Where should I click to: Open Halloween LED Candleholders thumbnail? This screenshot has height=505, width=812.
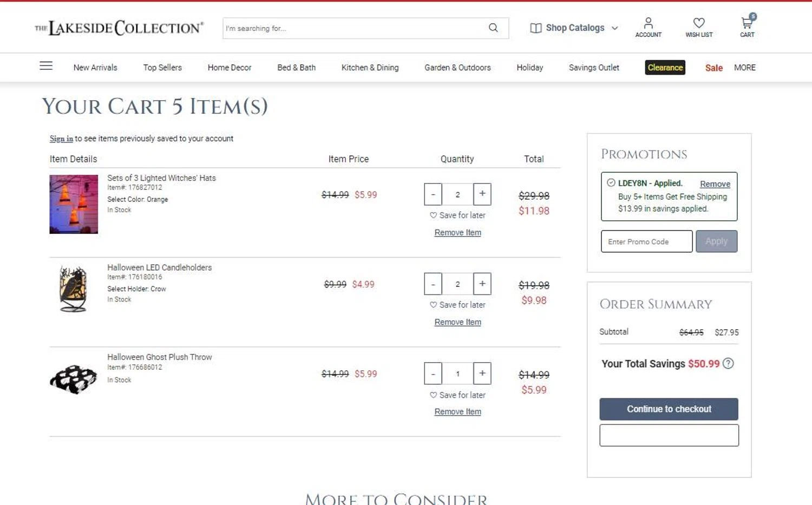(x=74, y=288)
